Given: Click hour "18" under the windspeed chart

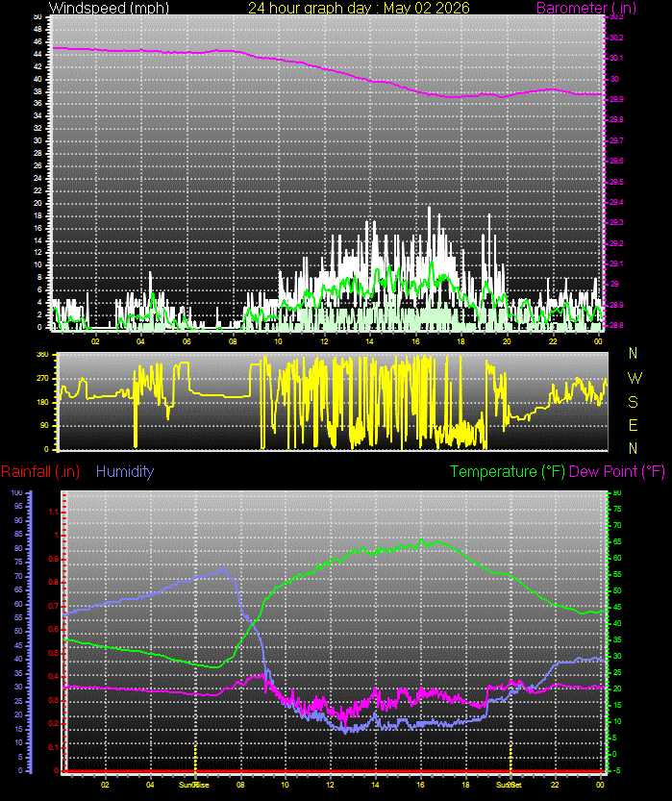Looking at the screenshot, I should (461, 341).
